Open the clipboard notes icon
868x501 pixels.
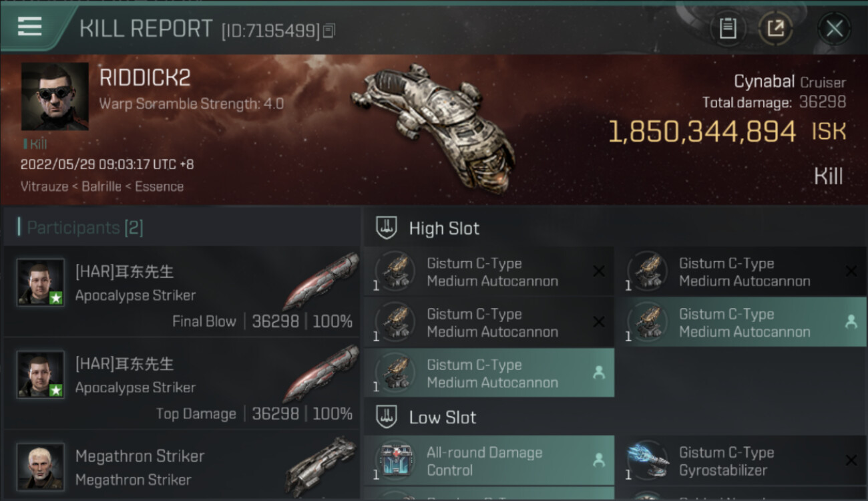pyautogui.click(x=727, y=29)
